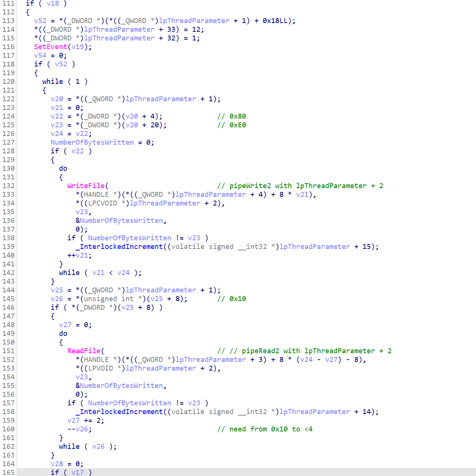The image size is (476, 476).
Task: Click the 0x18LL constant on line 113
Action: tap(275, 21)
